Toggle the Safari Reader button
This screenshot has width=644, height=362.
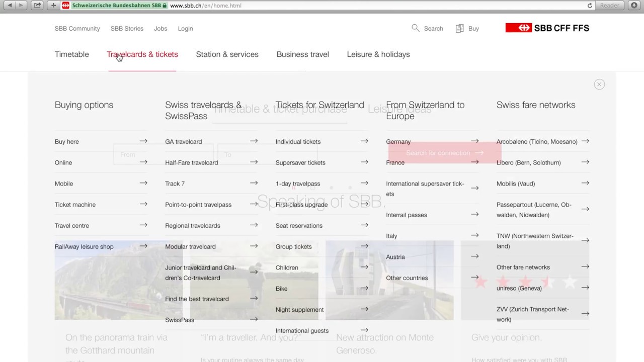(610, 6)
